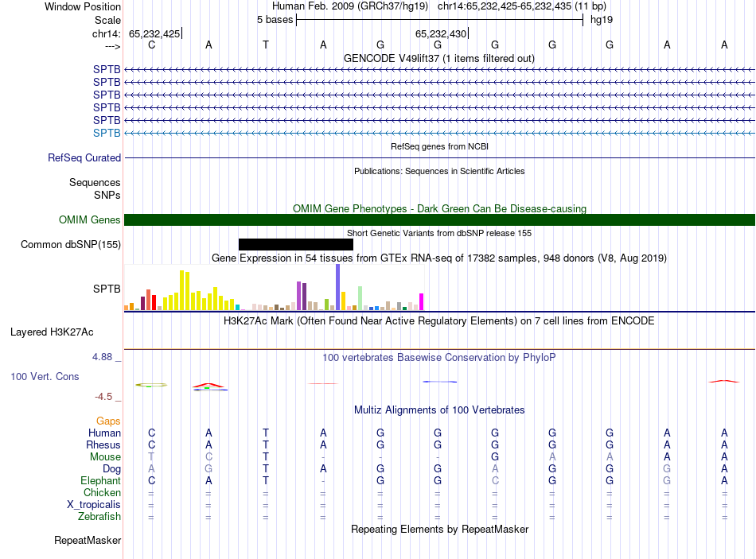
Task: Open the H3K27Ac Mark track title
Action: coord(438,321)
